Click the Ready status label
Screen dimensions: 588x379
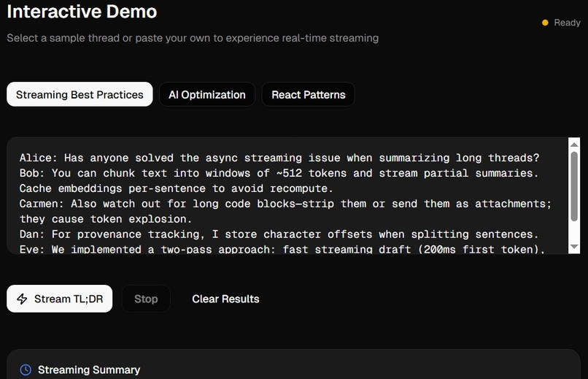(x=567, y=23)
